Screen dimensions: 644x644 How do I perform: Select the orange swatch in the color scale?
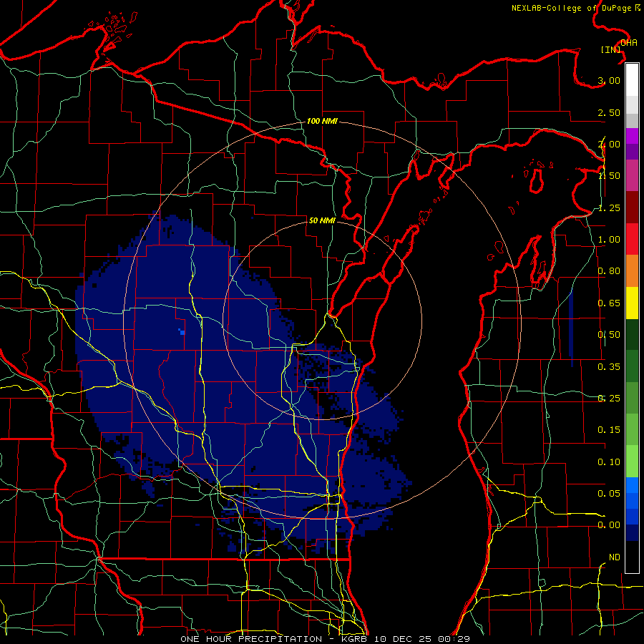coord(632,270)
